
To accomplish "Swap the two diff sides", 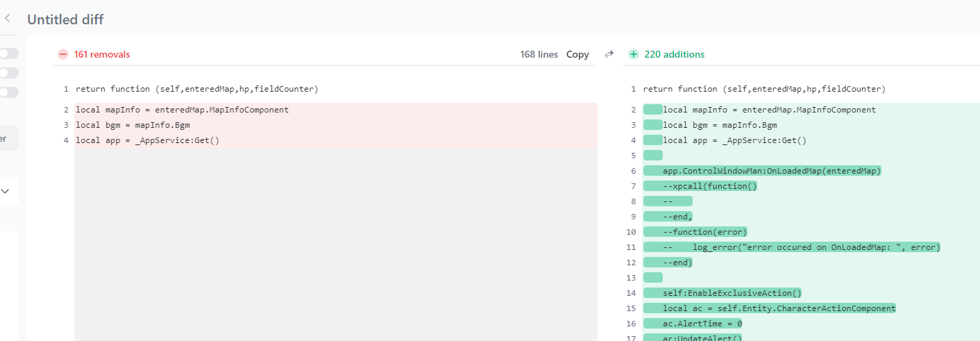I will (609, 54).
